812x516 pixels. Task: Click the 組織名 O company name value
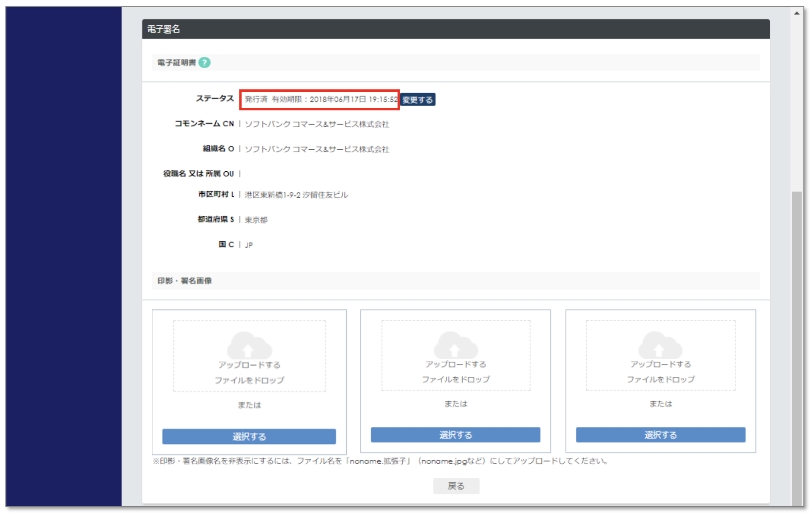coord(316,149)
